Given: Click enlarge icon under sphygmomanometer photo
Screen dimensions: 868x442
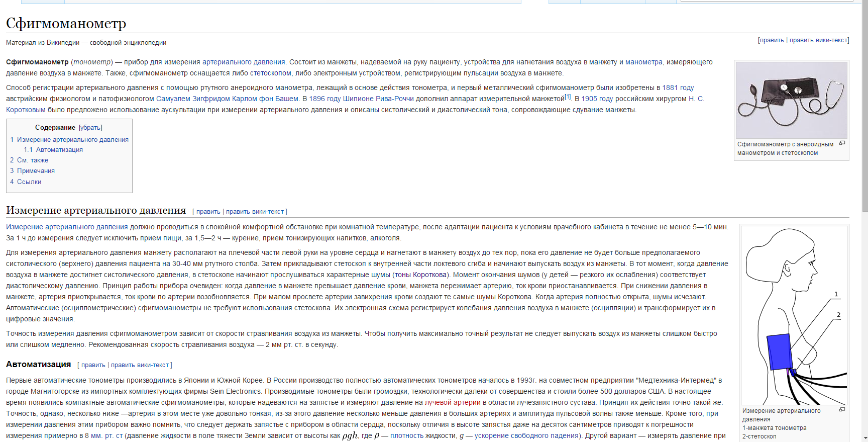Looking at the screenshot, I should coord(842,143).
